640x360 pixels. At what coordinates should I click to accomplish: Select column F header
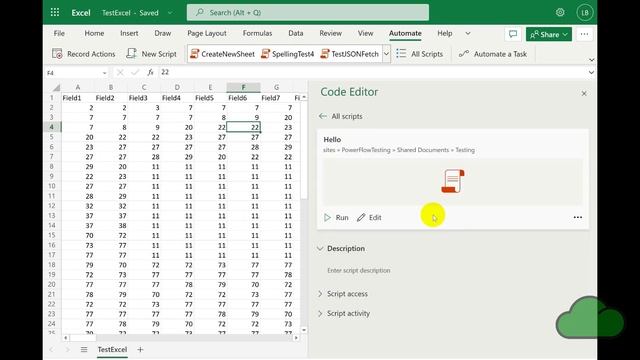pyautogui.click(x=243, y=87)
